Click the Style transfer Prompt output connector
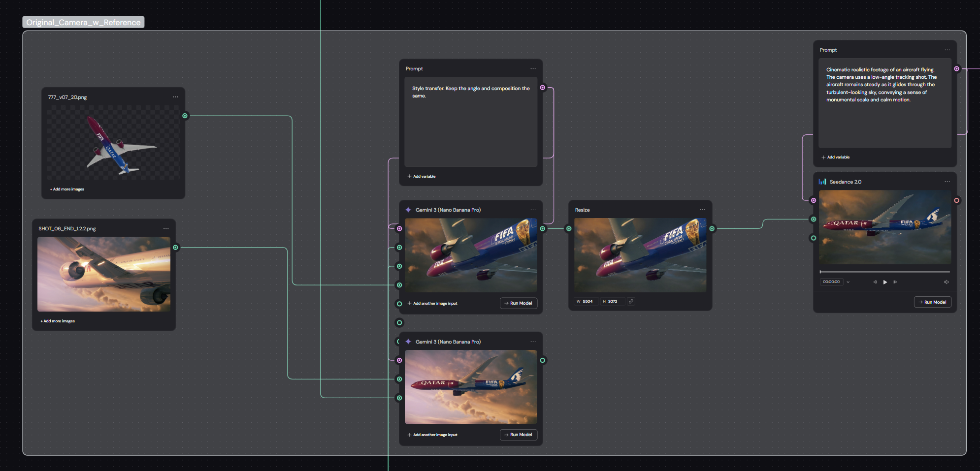Screen dimensions: 980x471 pyautogui.click(x=542, y=88)
